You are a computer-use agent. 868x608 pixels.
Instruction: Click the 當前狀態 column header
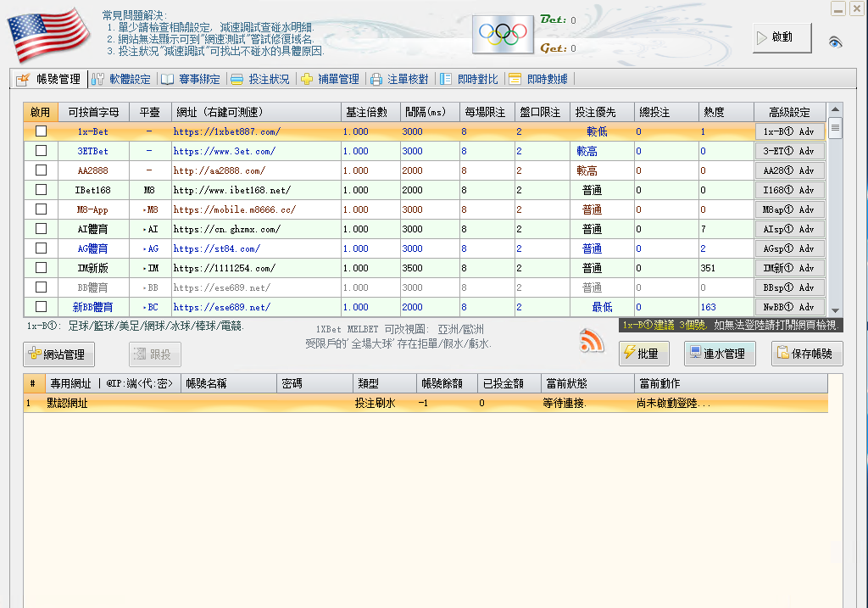click(x=587, y=383)
